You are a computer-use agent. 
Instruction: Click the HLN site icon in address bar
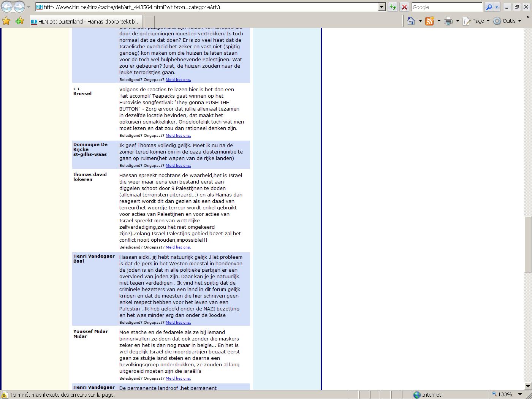tap(40, 7)
